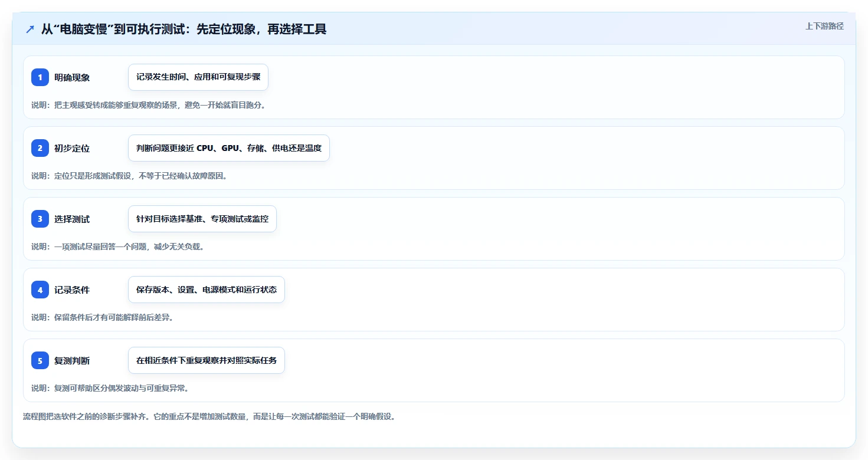
Task: Click the 针对目标选择基准、专项测试或监控 box
Action: click(x=202, y=219)
